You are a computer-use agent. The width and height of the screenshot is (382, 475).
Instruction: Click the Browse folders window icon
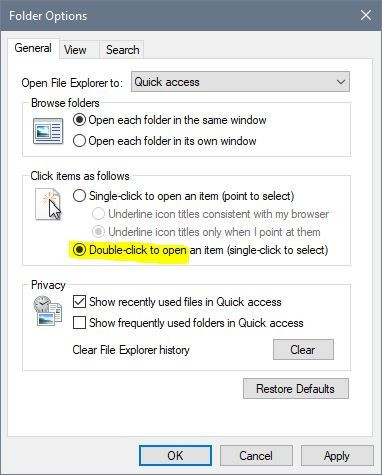(x=48, y=131)
